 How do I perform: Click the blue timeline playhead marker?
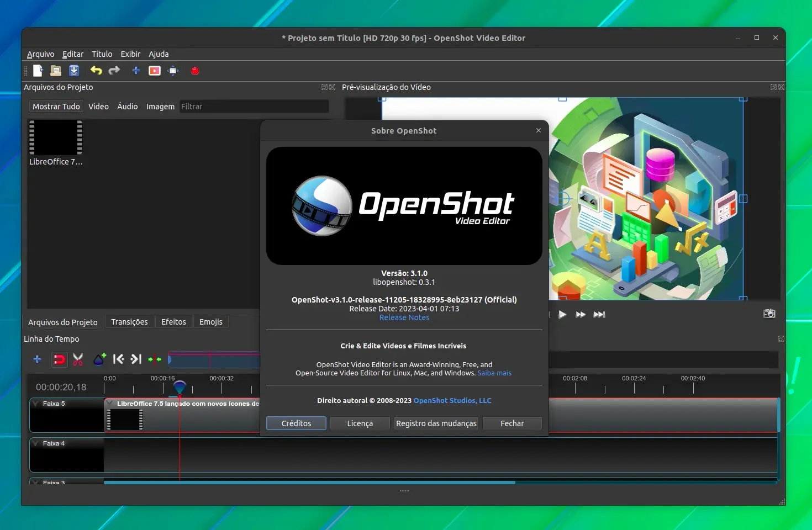click(180, 387)
